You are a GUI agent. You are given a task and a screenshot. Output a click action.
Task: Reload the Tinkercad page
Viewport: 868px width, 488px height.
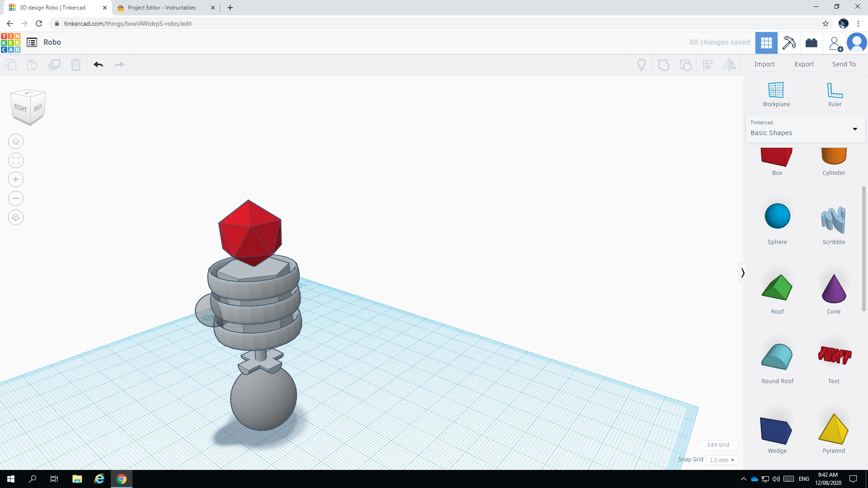click(x=39, y=23)
